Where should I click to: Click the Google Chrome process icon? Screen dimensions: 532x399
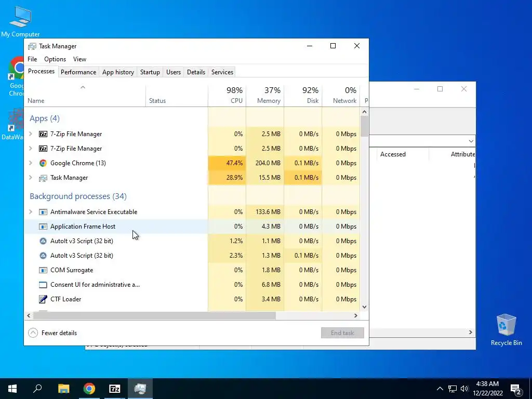(x=43, y=163)
